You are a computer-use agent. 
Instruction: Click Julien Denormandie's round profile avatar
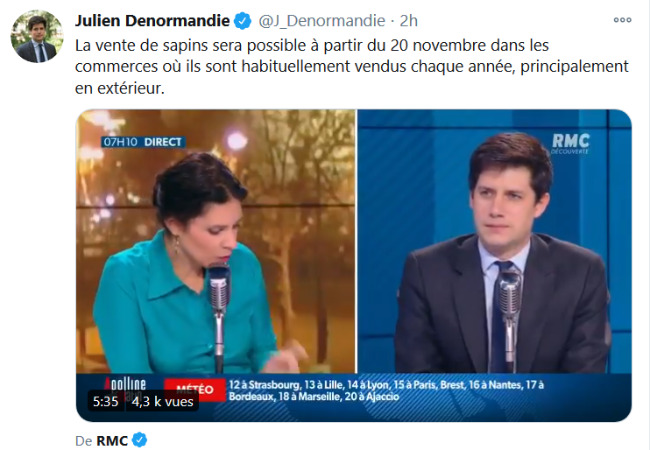[37, 36]
